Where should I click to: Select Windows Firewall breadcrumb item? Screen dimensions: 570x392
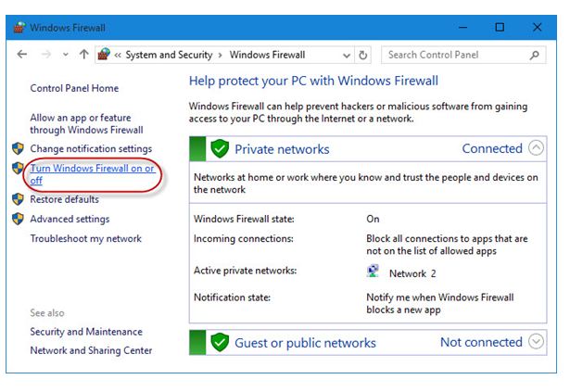pos(267,55)
